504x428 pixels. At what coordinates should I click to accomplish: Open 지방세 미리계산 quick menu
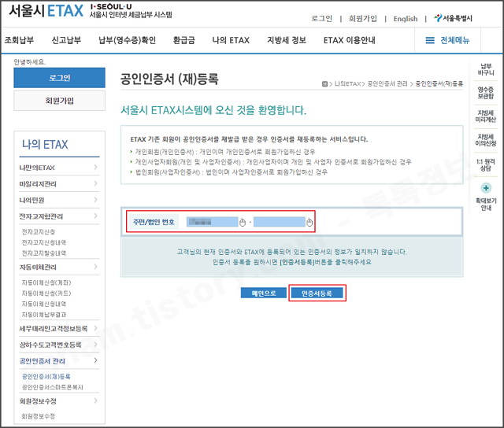coord(486,116)
